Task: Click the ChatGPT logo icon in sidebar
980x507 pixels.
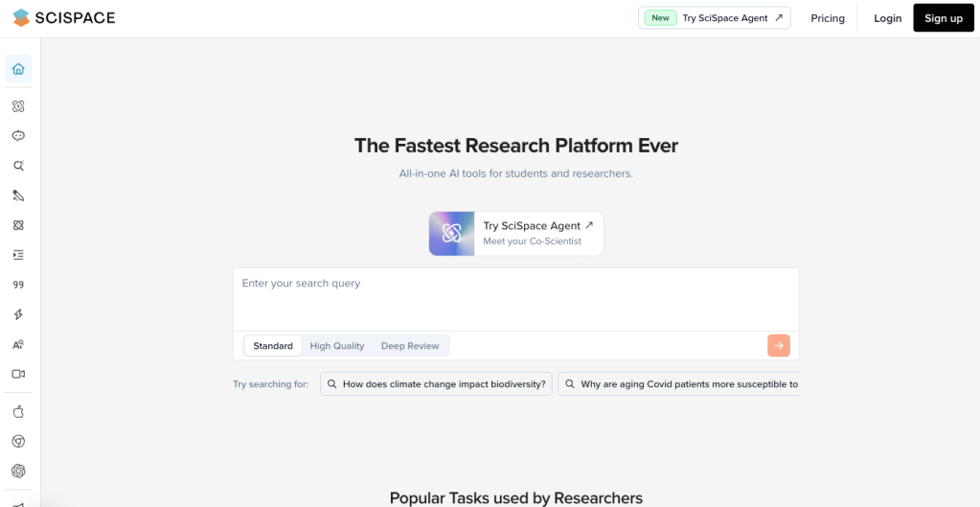Action: (x=18, y=471)
